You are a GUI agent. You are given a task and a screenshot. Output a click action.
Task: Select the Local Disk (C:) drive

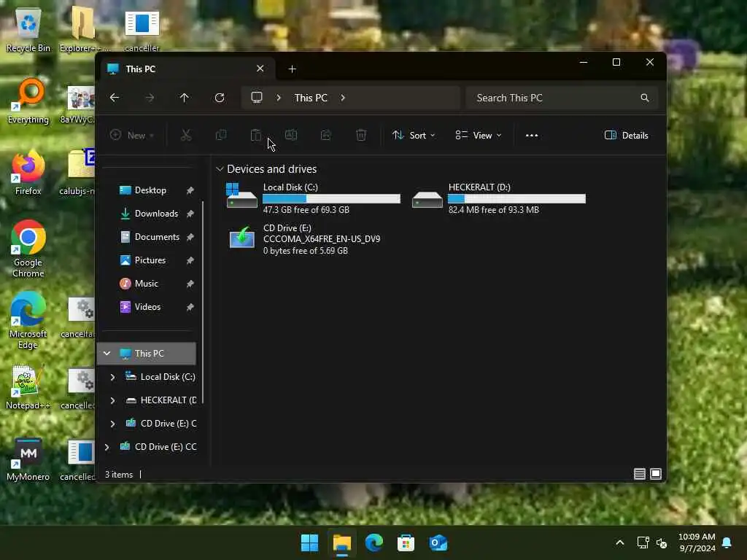[313, 198]
